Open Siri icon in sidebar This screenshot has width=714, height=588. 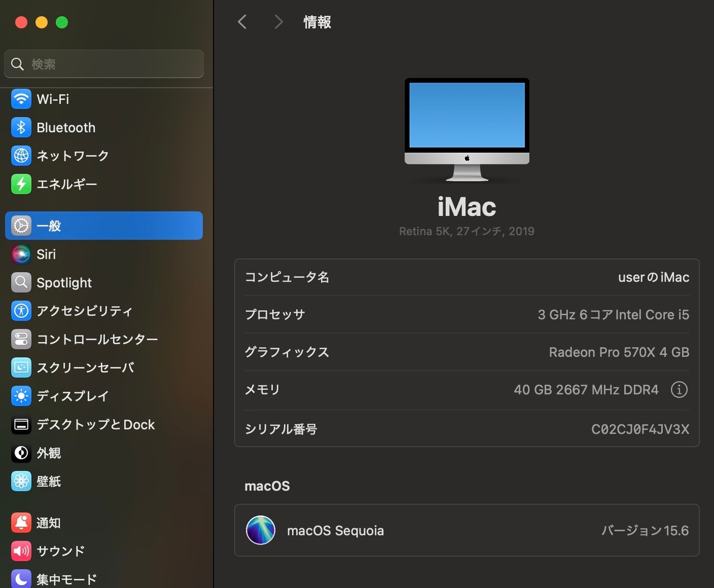coord(21,254)
